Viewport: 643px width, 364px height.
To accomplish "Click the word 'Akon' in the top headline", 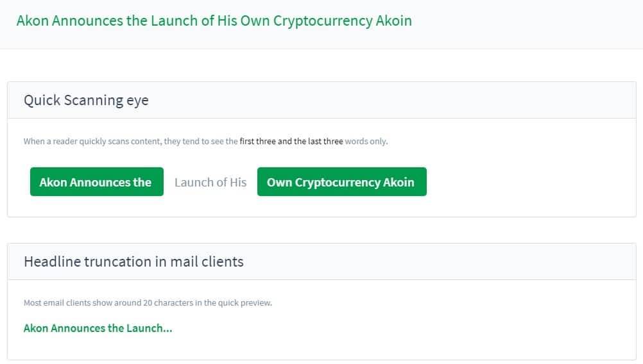I will (x=32, y=21).
